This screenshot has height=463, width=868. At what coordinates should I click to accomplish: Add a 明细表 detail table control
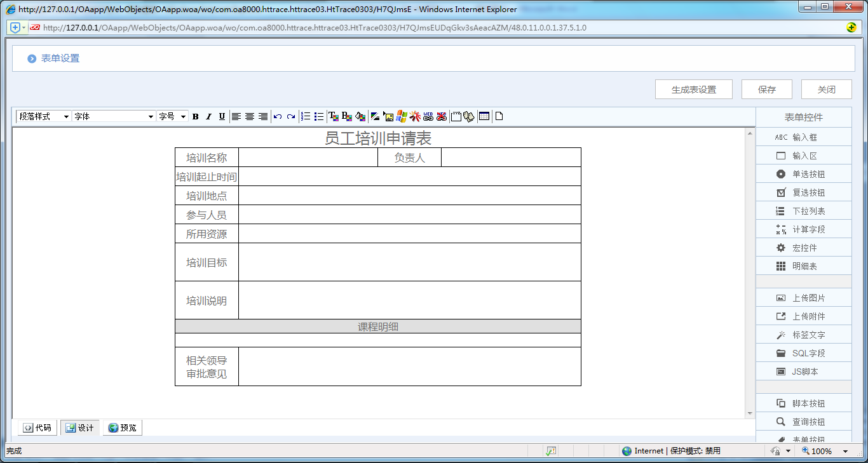click(803, 265)
